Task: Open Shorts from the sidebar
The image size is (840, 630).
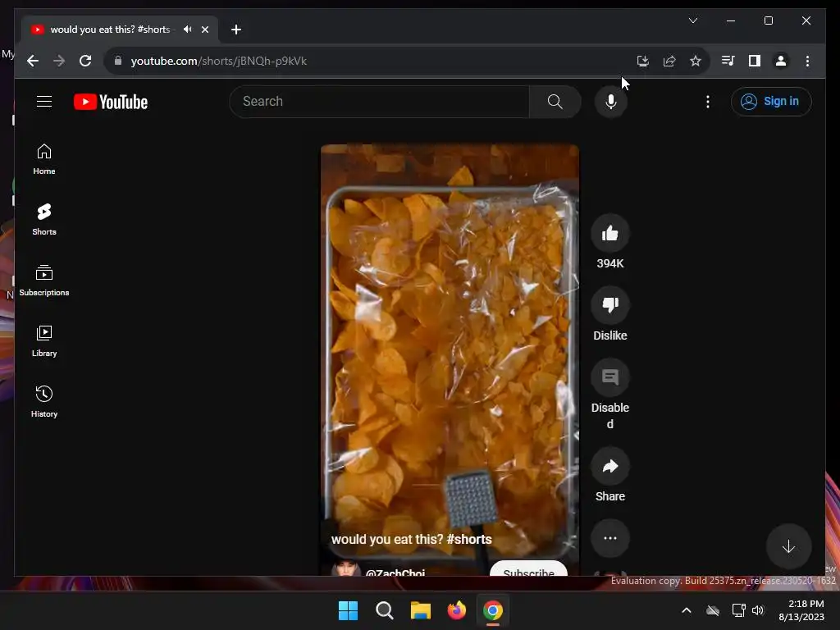Action: (x=44, y=220)
